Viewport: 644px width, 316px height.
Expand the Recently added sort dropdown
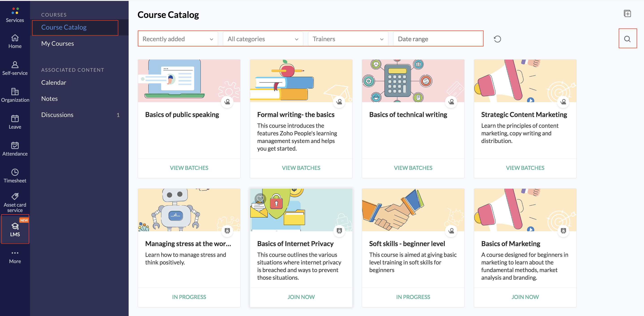pyautogui.click(x=178, y=39)
